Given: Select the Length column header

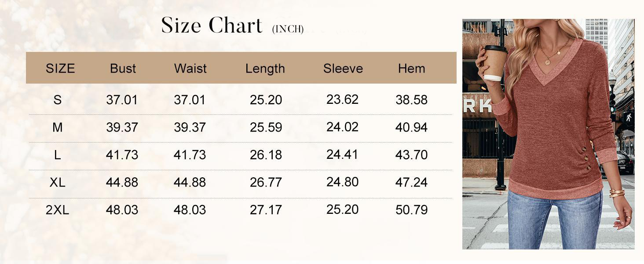Looking at the screenshot, I should [265, 69].
